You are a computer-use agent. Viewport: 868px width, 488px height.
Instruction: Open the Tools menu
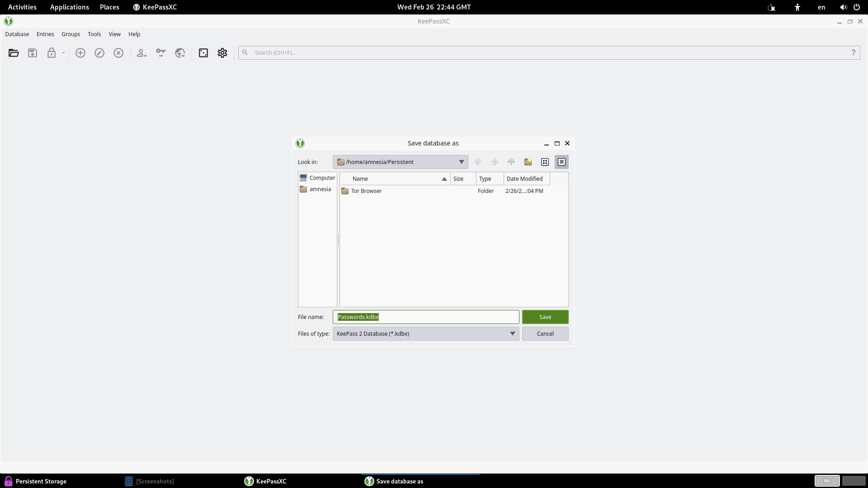(94, 34)
